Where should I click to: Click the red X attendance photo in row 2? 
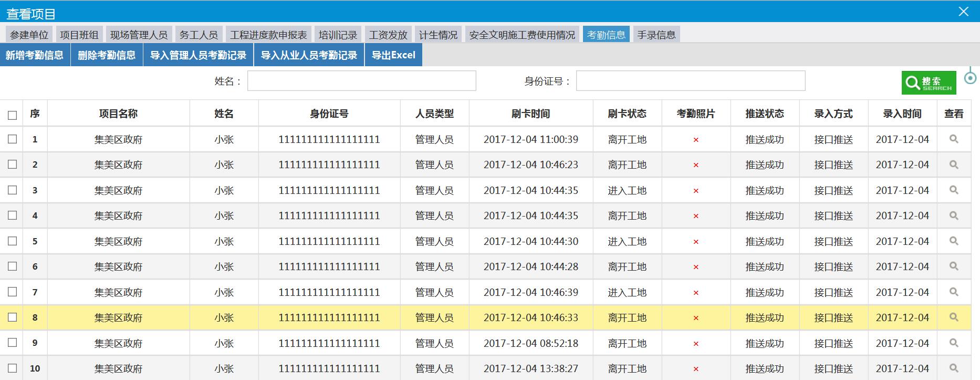pos(696,165)
